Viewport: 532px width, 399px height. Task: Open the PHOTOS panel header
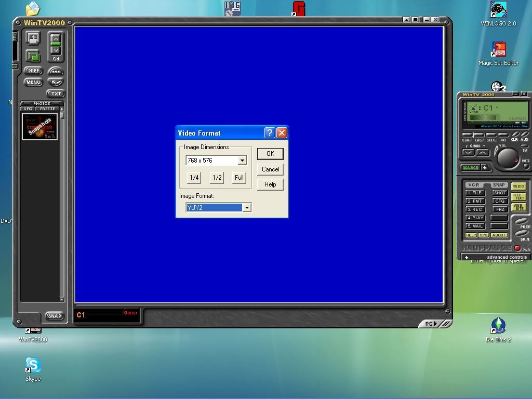click(42, 103)
